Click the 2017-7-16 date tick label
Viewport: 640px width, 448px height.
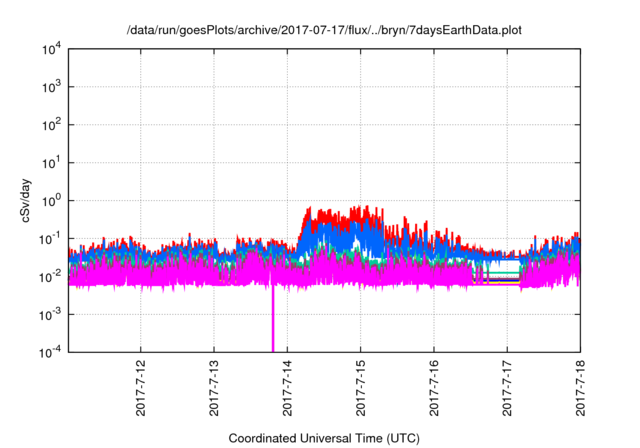pos(434,388)
